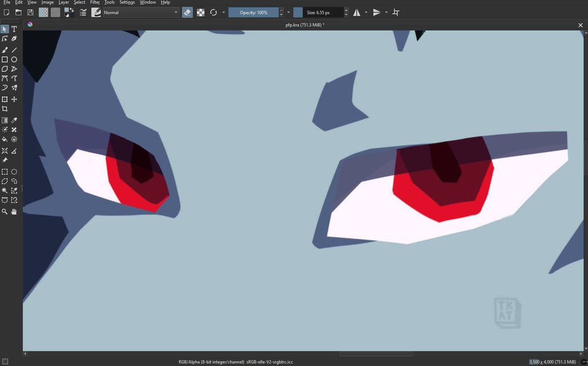Create a new document
This screenshot has height=366, width=588.
[6, 12]
